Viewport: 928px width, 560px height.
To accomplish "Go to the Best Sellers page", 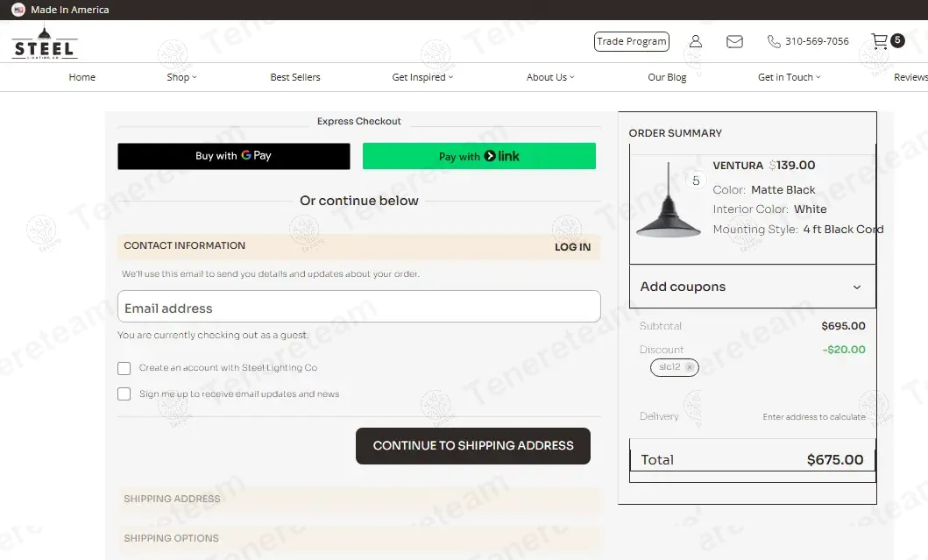I will pyautogui.click(x=295, y=77).
